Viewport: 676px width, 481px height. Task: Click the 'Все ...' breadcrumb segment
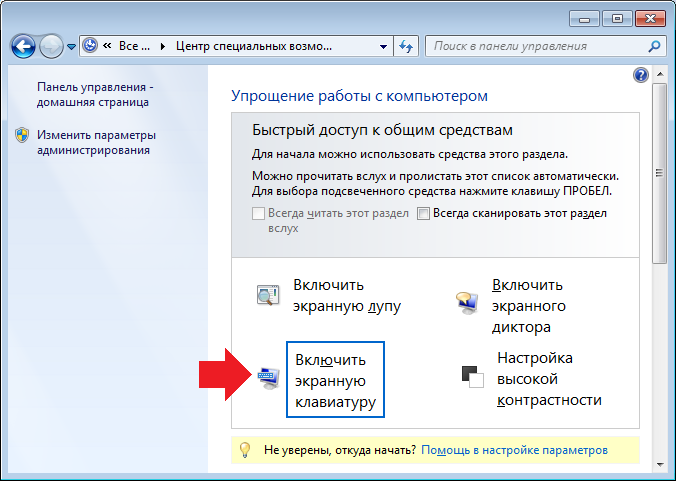click(134, 46)
